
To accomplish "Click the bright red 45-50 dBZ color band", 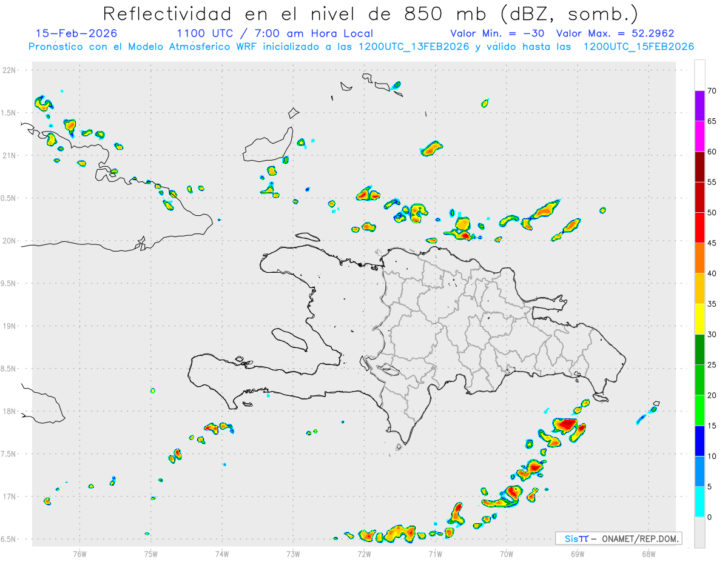I will point(700,228).
